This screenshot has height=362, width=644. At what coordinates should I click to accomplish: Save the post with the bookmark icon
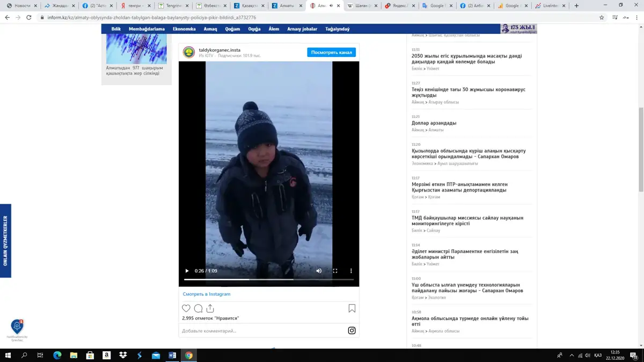coord(352,308)
